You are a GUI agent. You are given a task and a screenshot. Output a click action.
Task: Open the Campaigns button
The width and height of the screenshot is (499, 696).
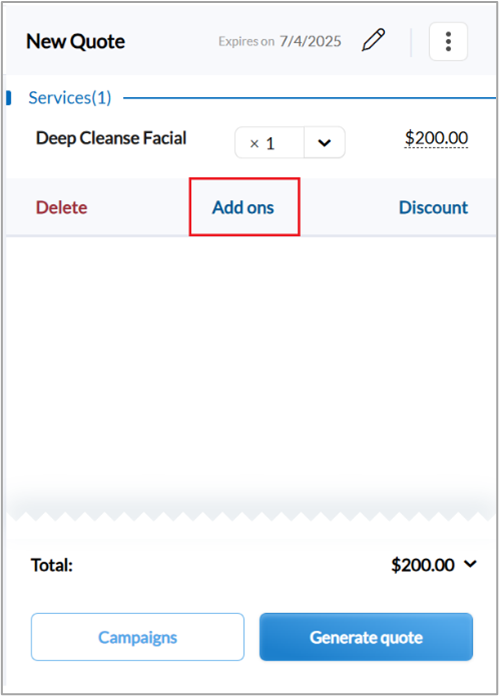[x=138, y=637]
